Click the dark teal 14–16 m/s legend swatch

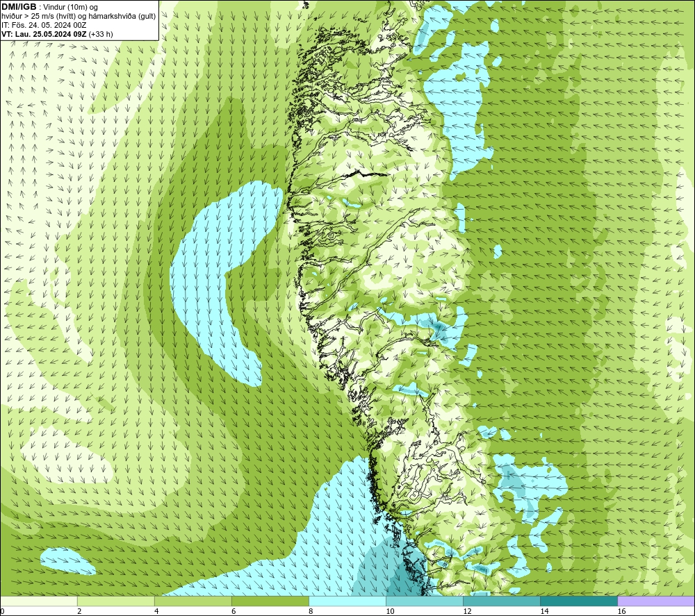tap(578, 601)
